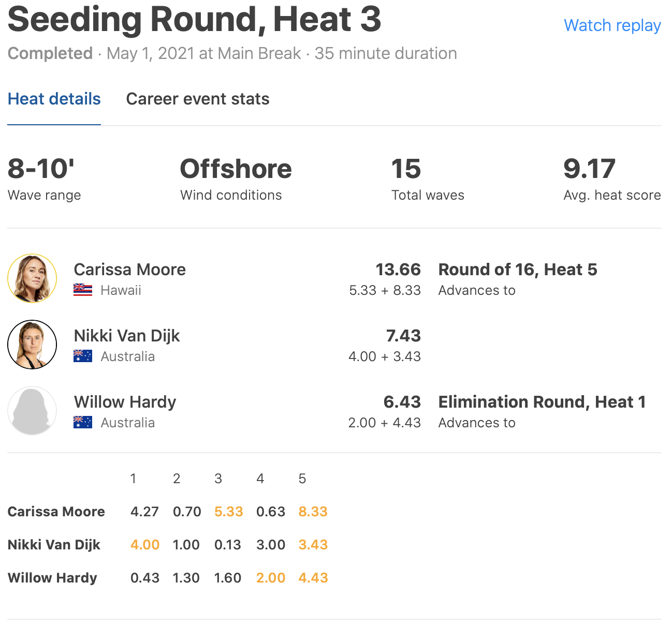Click Carissa Moore's 8.33 wave score
Screen dimensions: 672x627
click(313, 512)
